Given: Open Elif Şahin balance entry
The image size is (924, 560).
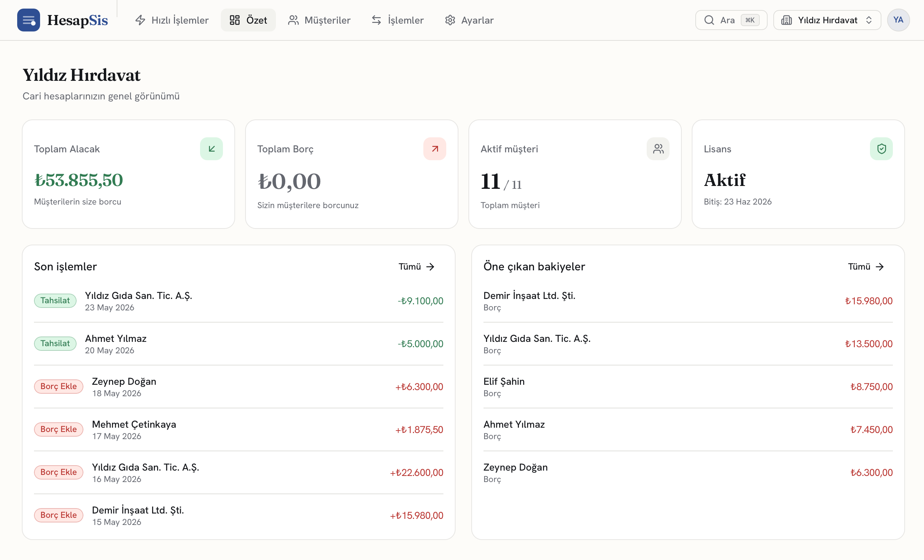Looking at the screenshot, I should point(688,387).
